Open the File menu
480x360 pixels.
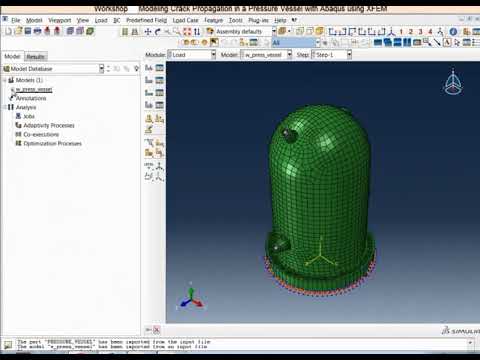[x=16, y=20]
